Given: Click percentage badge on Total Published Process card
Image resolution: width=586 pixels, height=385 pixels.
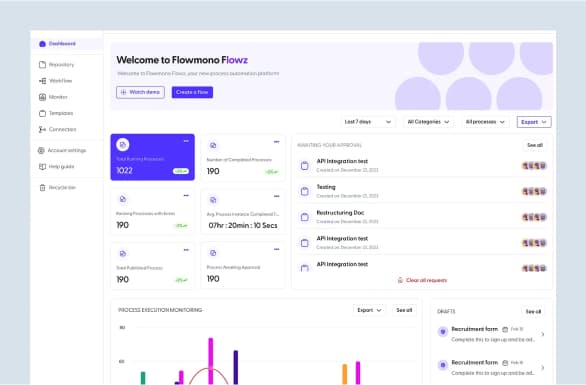Looking at the screenshot, I should click(181, 280).
